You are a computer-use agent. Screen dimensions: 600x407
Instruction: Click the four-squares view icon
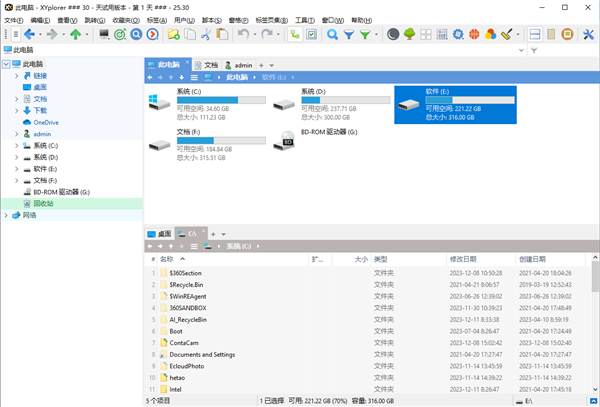point(426,34)
